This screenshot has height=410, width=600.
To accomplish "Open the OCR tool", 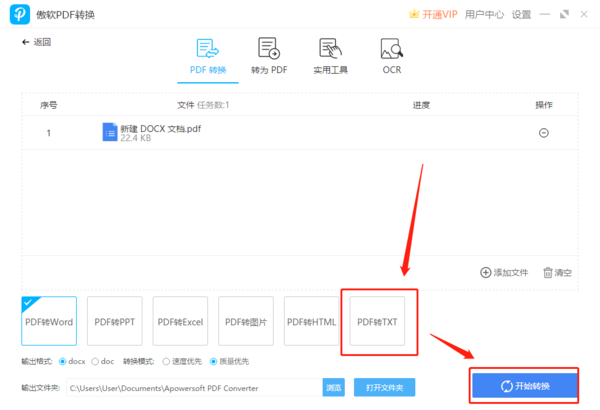I will pyautogui.click(x=391, y=49).
